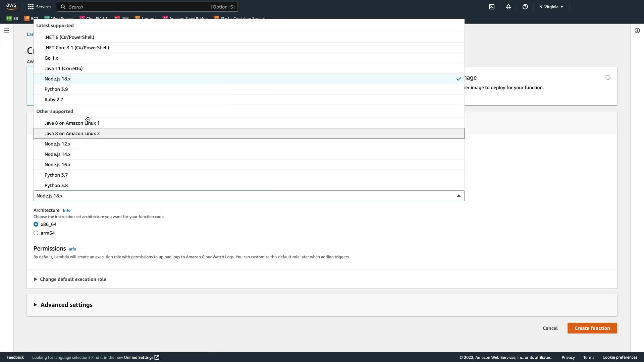This screenshot has width=644, height=362.
Task: Open the N. Virginia region selector
Action: (x=551, y=7)
